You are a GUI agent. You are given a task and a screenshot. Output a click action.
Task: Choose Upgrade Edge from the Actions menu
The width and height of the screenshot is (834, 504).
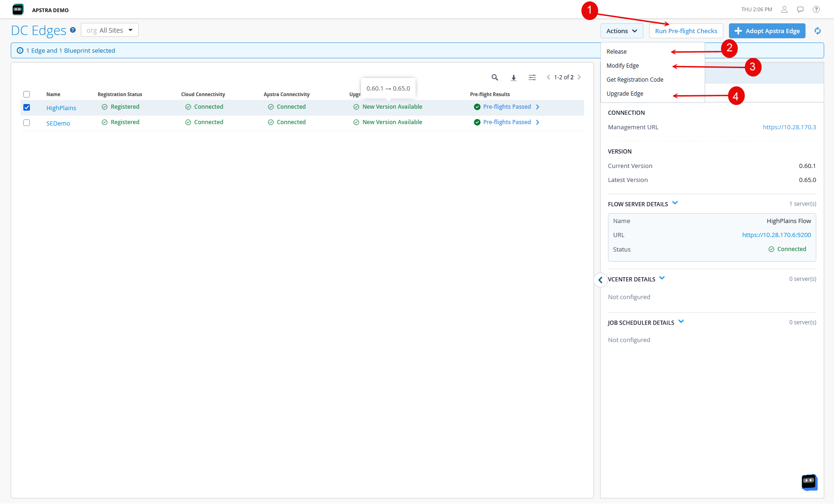pos(625,94)
